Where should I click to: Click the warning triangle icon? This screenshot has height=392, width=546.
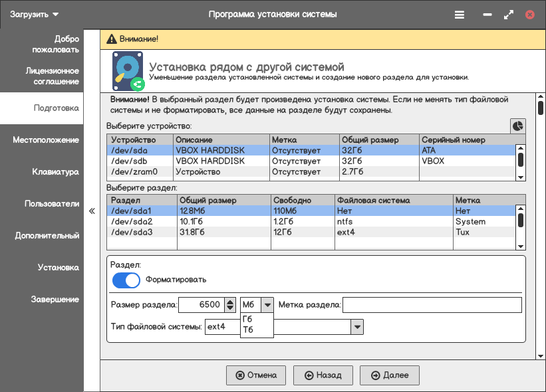(x=112, y=39)
